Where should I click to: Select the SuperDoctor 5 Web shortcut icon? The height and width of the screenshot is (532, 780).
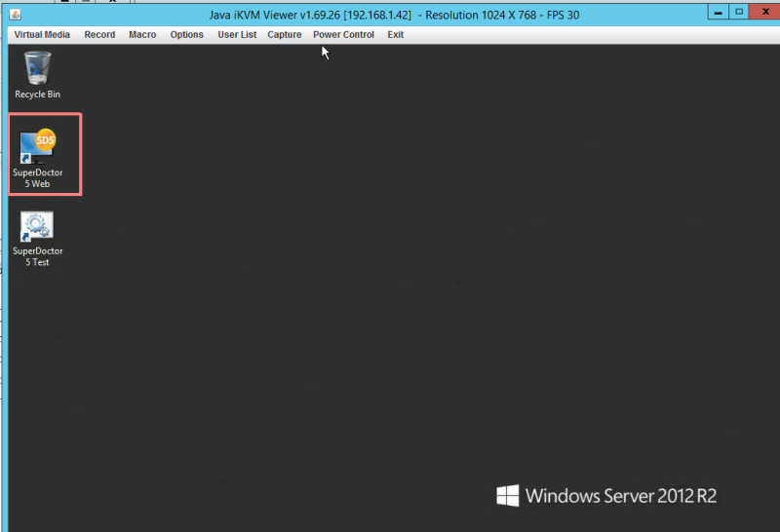tap(37, 146)
